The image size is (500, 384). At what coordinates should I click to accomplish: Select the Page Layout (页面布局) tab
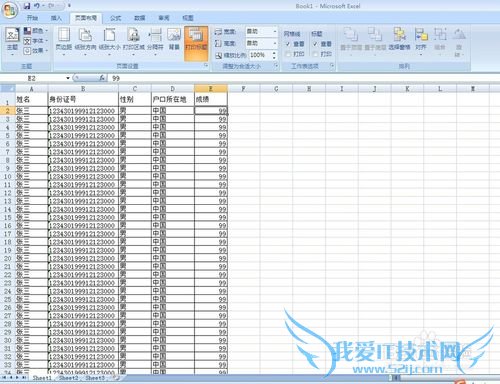(86, 18)
